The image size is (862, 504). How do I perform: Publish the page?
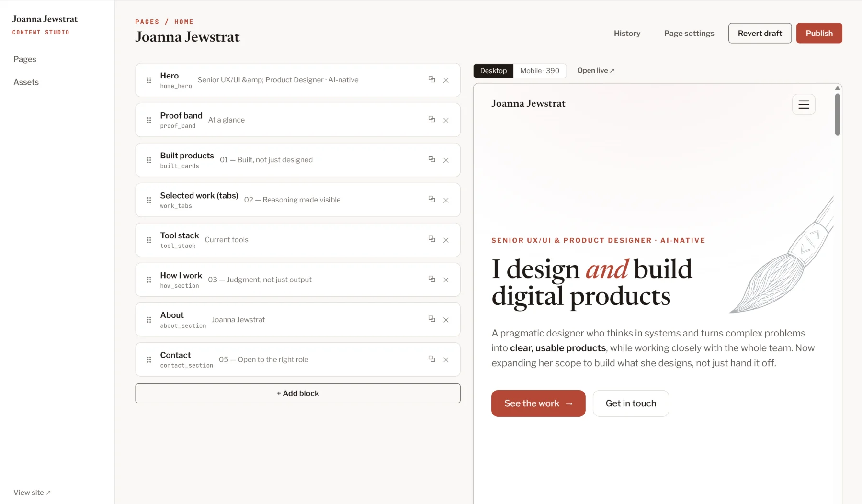[819, 33]
